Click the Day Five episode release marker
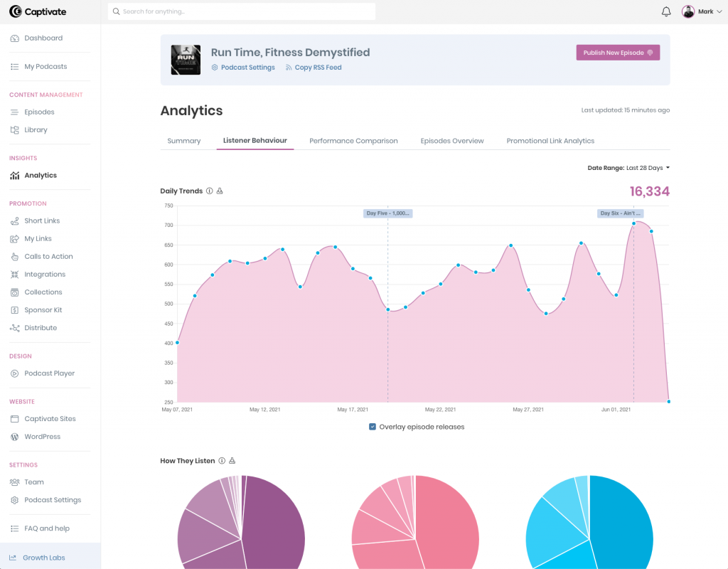The image size is (728, 569). pos(387,213)
